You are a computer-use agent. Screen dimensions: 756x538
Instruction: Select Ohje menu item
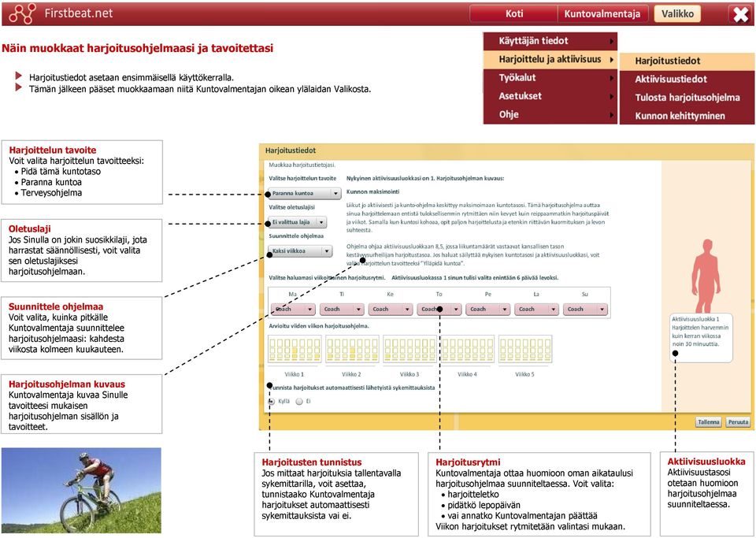pyautogui.click(x=550, y=114)
